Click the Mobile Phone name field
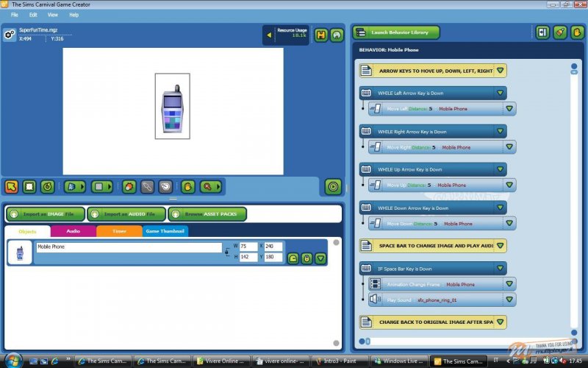The width and height of the screenshot is (588, 368). (128, 247)
